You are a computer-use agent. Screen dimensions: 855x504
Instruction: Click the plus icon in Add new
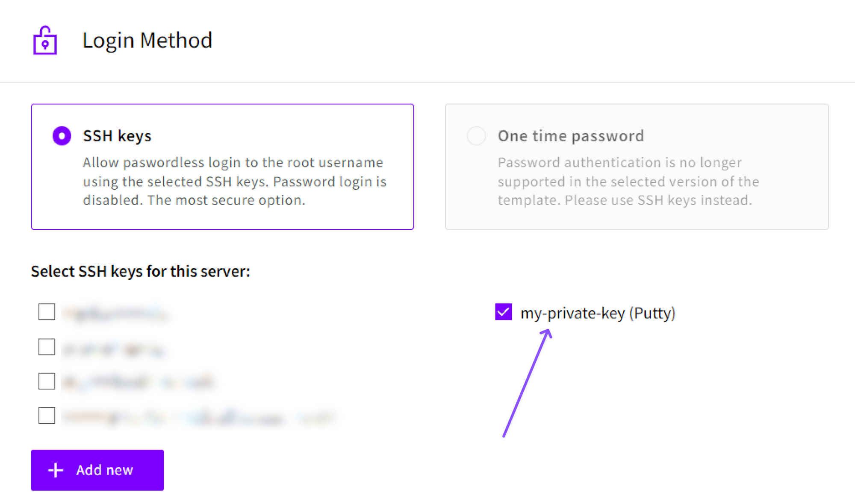(56, 470)
